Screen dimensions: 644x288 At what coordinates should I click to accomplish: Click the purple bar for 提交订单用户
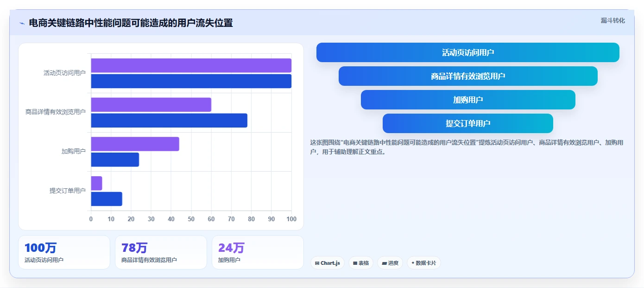(96, 183)
